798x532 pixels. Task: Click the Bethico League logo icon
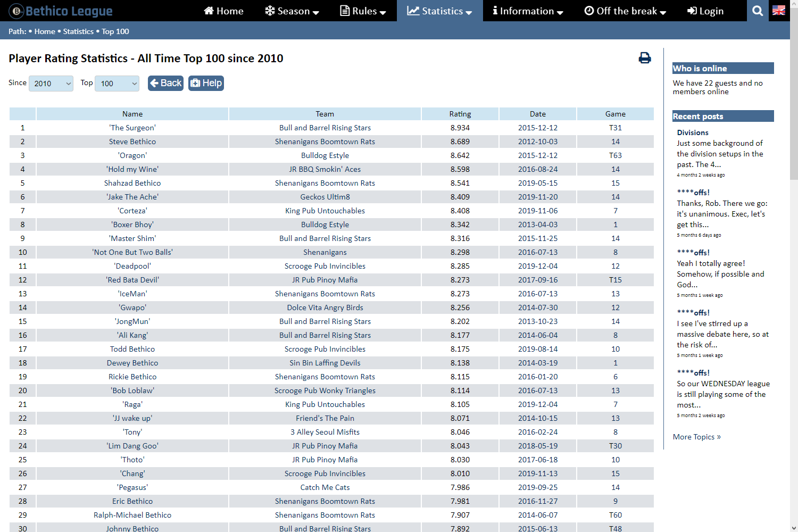[16, 11]
